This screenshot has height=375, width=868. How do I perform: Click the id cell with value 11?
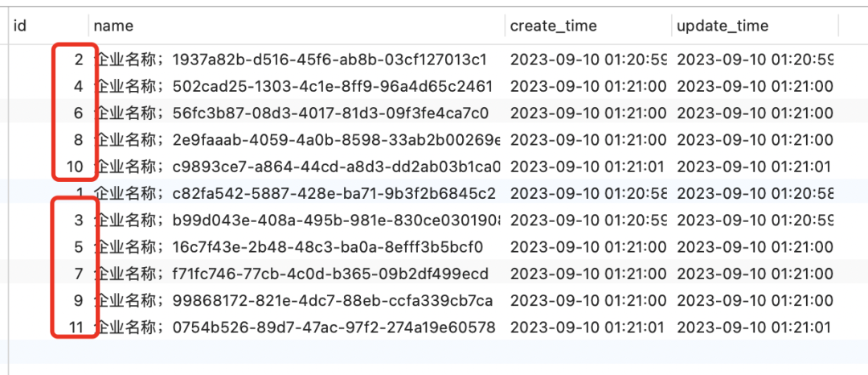point(76,328)
